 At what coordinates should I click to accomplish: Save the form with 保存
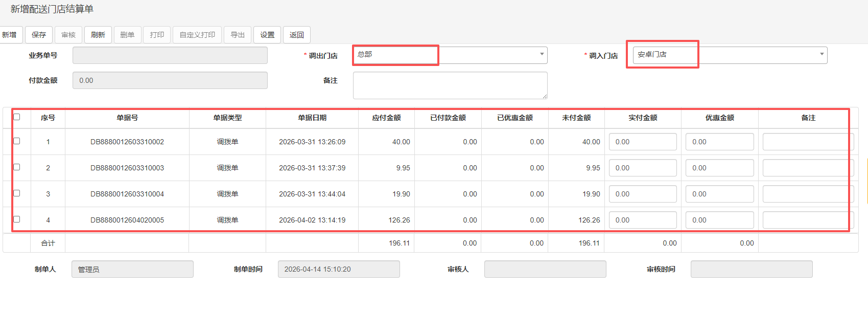point(39,35)
